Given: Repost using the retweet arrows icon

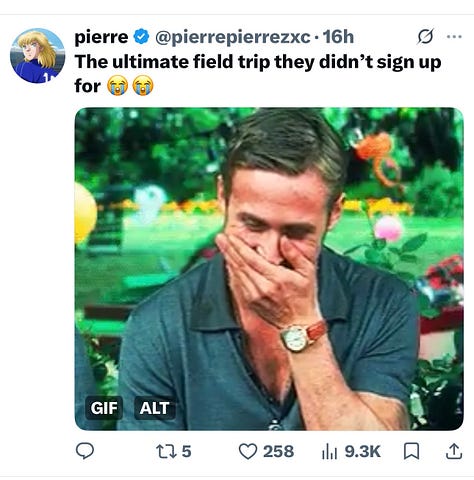Looking at the screenshot, I should [x=165, y=451].
